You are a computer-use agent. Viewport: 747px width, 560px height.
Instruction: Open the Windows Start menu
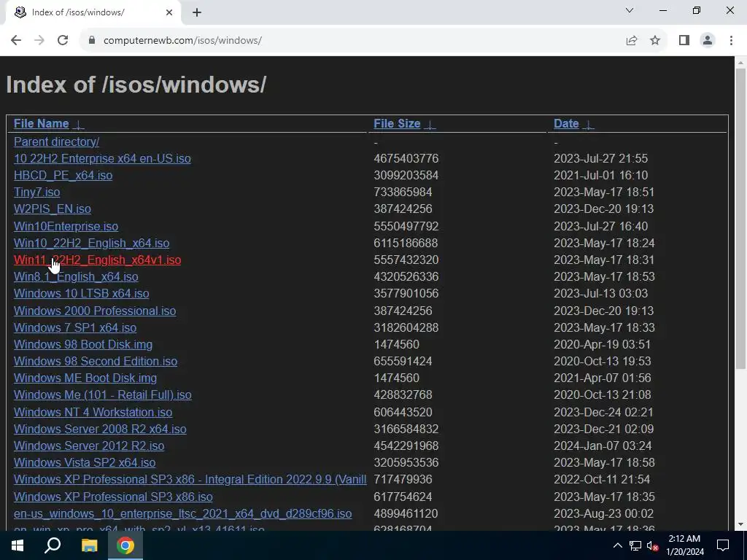coord(18,545)
